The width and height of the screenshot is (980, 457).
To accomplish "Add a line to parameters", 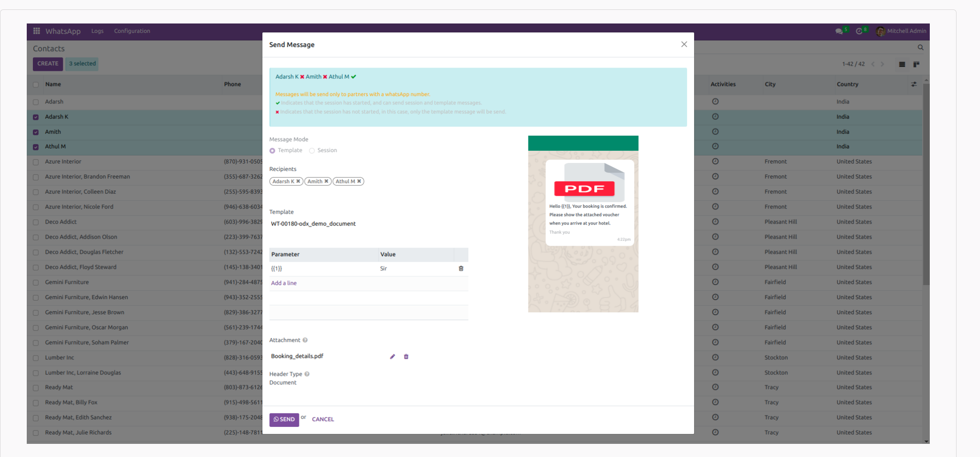I will [283, 283].
